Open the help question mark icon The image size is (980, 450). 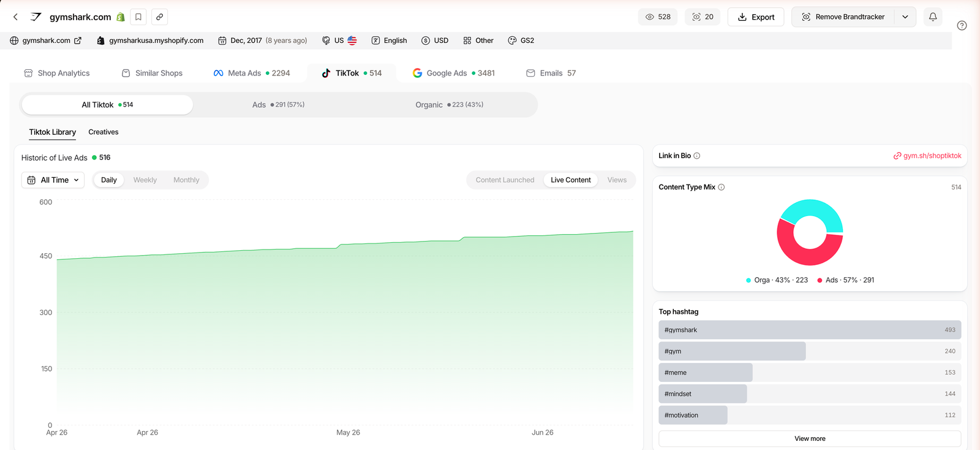click(x=962, y=26)
